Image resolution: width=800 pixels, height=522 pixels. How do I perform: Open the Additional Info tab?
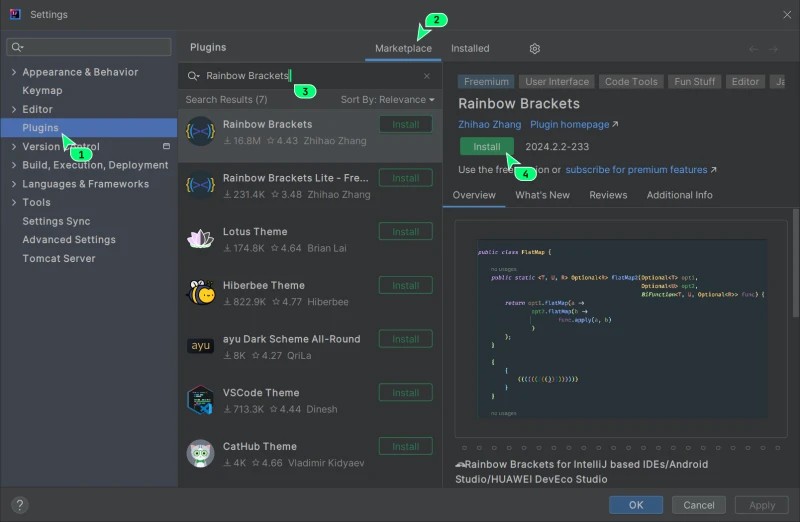tap(679, 195)
